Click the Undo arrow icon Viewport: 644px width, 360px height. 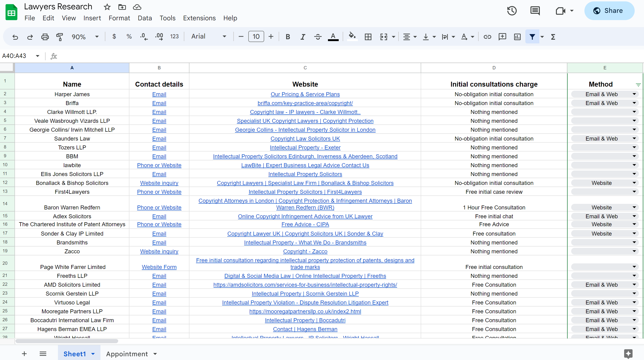pyautogui.click(x=15, y=37)
